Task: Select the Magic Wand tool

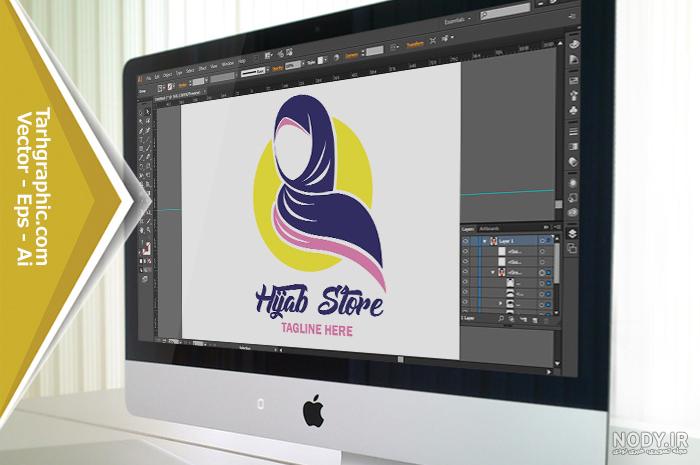Action: (141, 122)
